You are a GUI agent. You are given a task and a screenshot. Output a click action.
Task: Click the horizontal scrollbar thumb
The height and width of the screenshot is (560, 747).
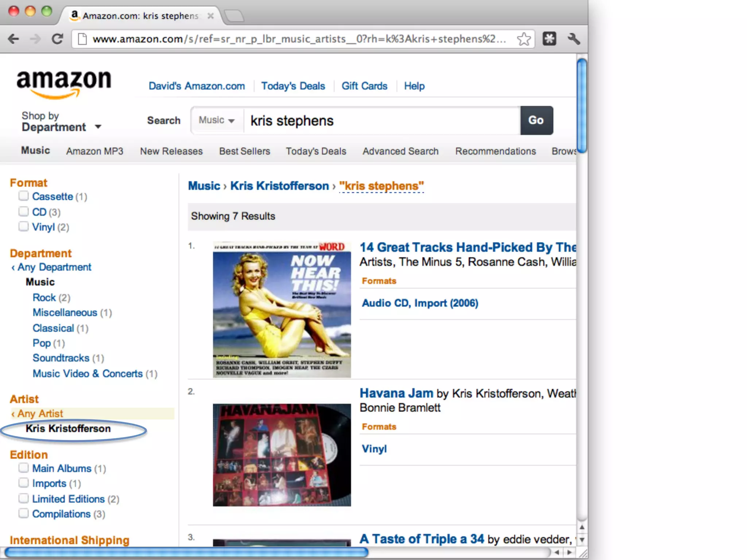click(186, 553)
